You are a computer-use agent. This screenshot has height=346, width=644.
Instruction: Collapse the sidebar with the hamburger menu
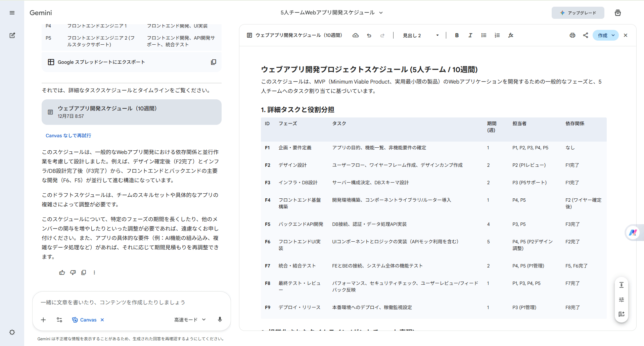[x=12, y=12]
